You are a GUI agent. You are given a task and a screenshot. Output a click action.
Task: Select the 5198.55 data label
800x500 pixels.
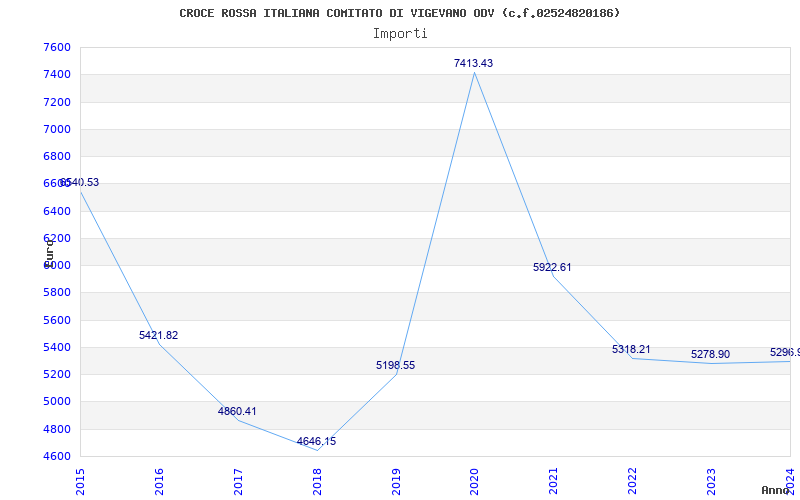[x=395, y=365]
